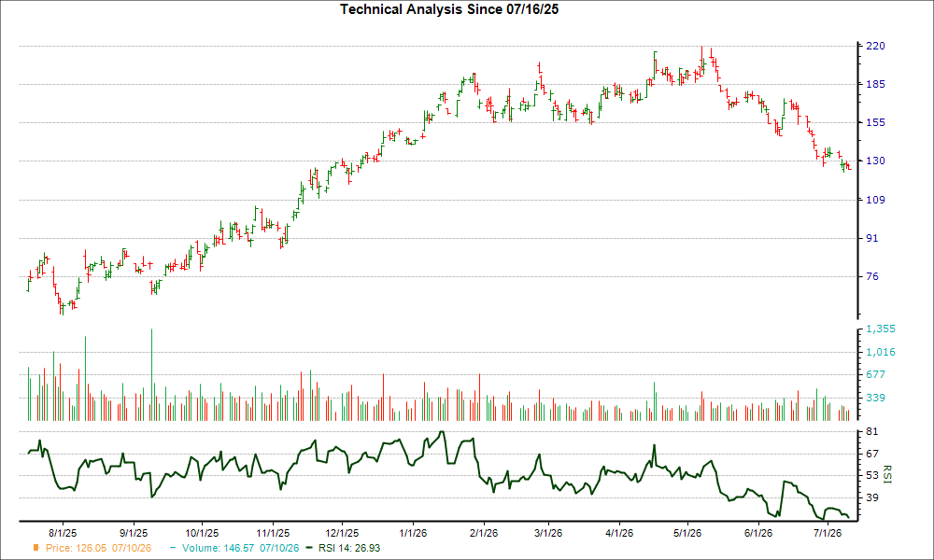Click the 39 RSI axis label
This screenshot has width=934, height=560.
[872, 497]
